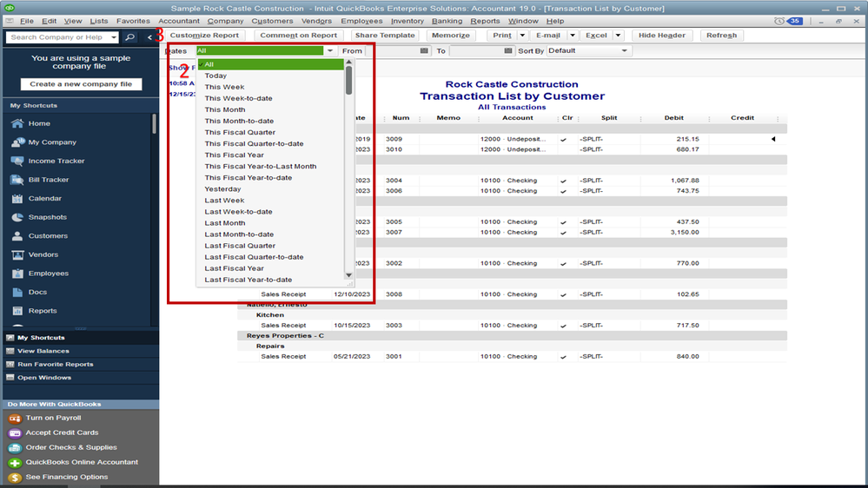Click Accept Credit Cards

[x=62, y=432]
